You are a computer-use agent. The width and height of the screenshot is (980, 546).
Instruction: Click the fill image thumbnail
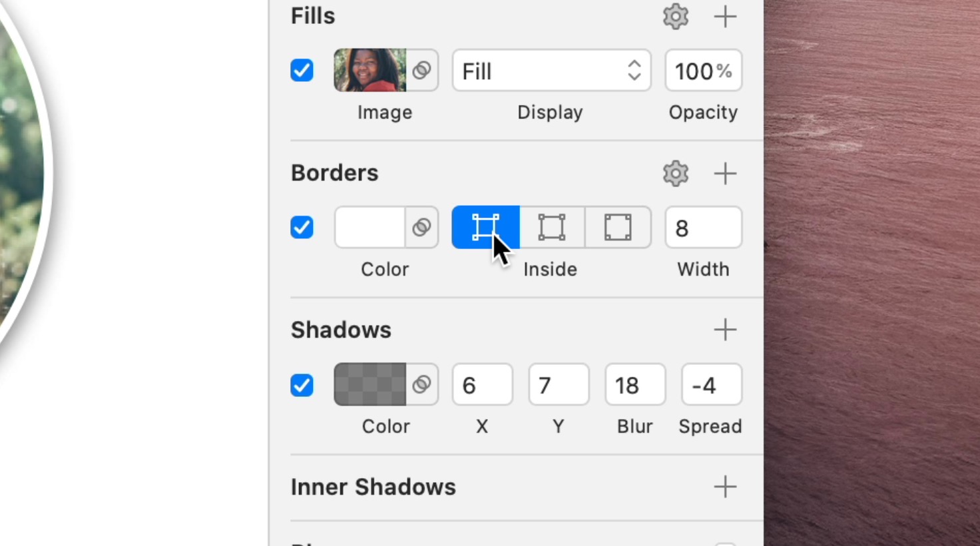(369, 70)
